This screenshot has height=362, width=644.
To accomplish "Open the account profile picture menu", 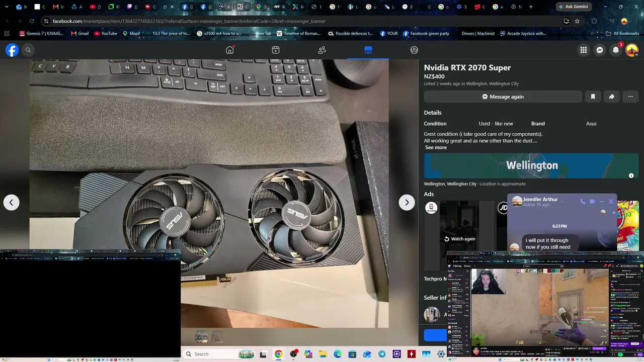I will tap(632, 50).
